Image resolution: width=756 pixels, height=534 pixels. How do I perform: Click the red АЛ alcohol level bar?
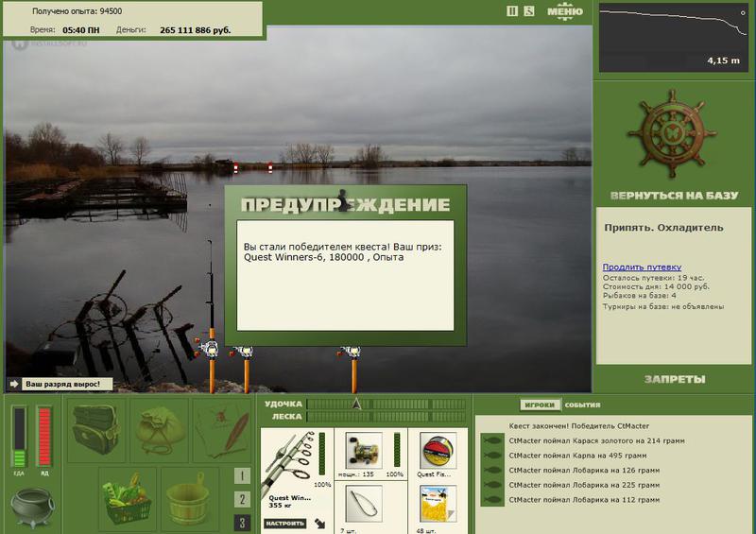(44, 437)
